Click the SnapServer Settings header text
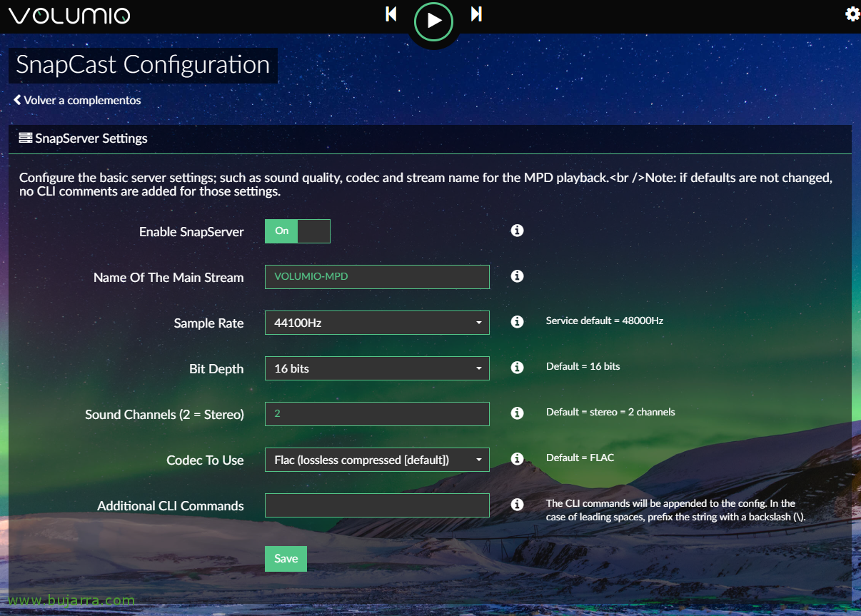 [x=91, y=138]
